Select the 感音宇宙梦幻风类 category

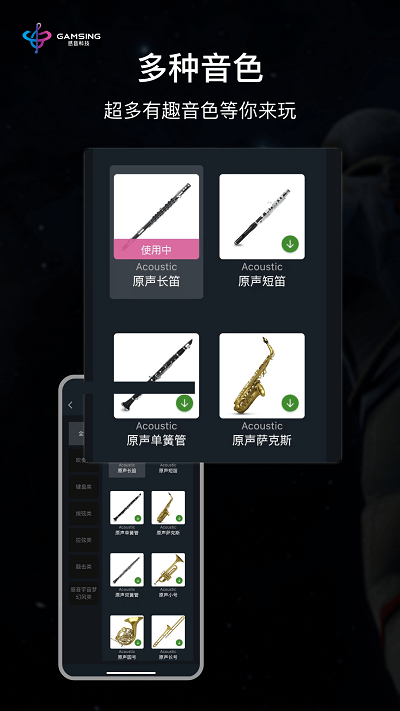[x=83, y=593]
